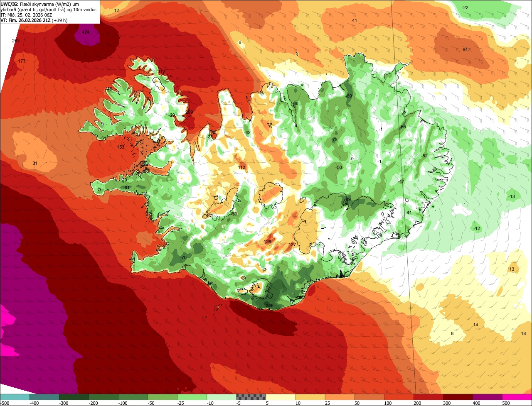The image size is (532, 406).
Task: Select the 6 value north of Iceland
Action: point(240,42)
